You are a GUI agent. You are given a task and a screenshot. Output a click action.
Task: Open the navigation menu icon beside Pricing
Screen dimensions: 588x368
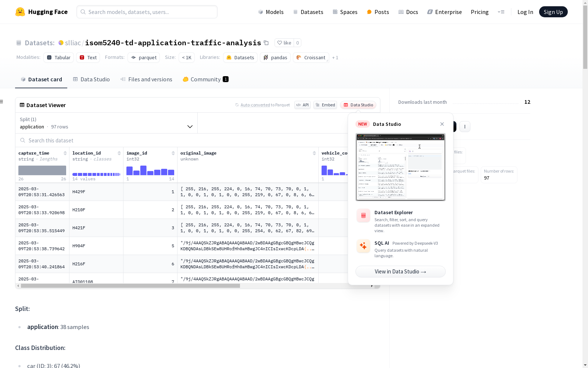pos(501,12)
